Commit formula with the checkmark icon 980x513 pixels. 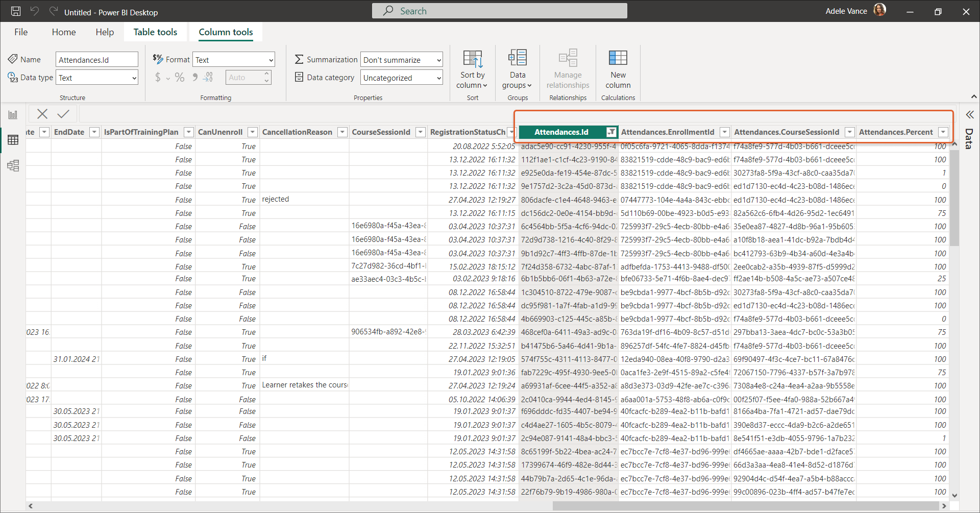tap(63, 114)
